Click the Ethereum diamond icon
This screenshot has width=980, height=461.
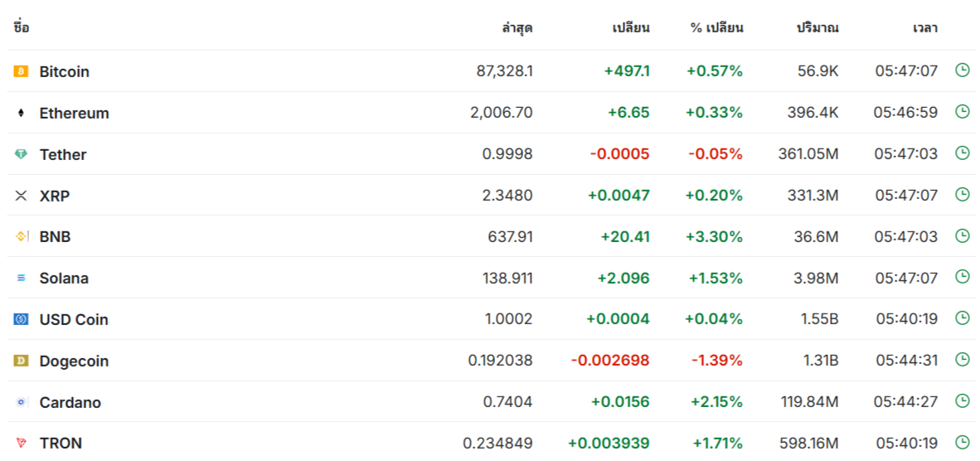click(x=21, y=113)
